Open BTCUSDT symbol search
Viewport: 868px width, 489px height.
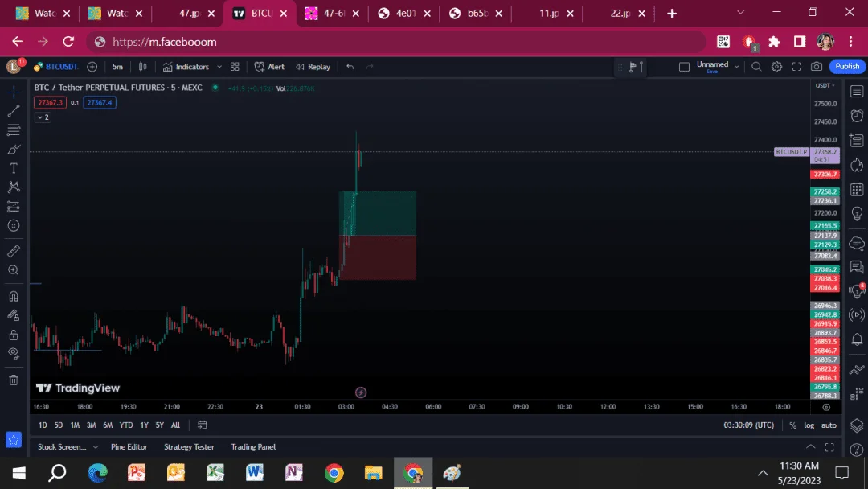point(56,67)
